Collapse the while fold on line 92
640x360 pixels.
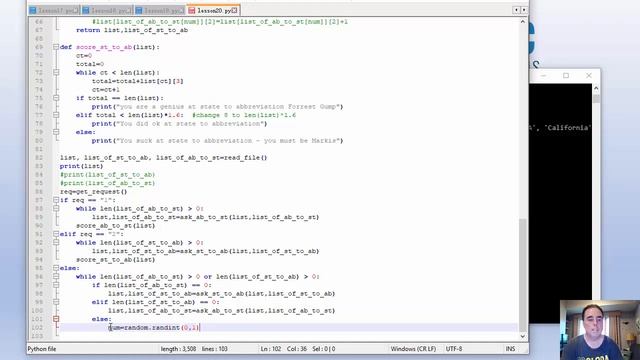(x=56, y=242)
